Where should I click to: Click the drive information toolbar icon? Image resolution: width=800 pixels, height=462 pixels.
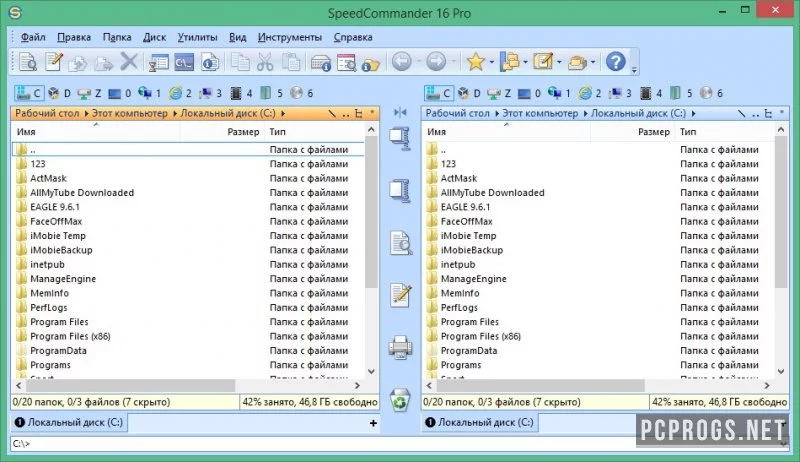320,62
